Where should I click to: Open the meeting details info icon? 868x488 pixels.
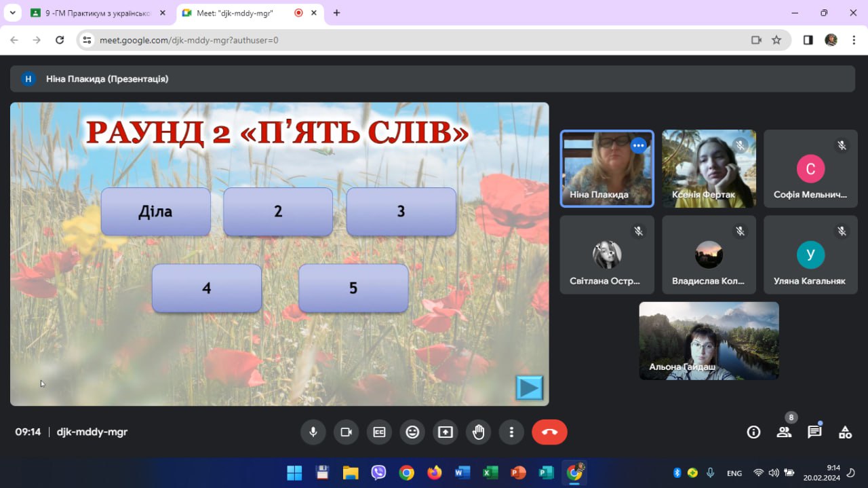pos(753,432)
